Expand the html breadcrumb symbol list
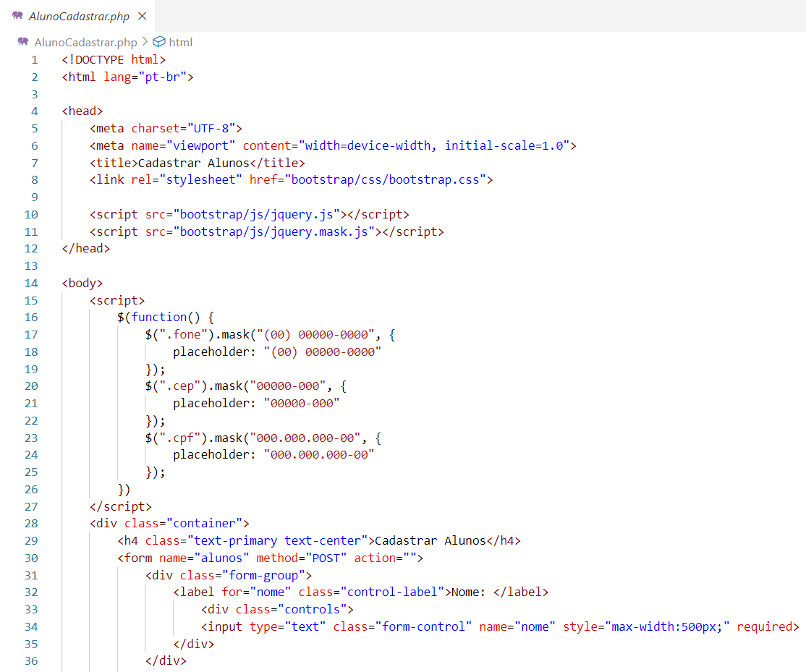Screen dimensions: 806x672 181,42
